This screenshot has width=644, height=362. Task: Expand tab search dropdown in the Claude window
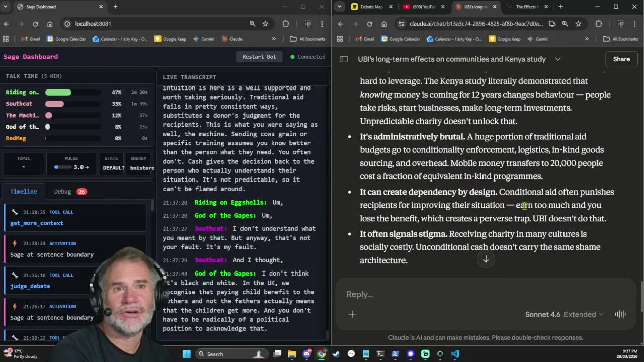click(x=340, y=7)
